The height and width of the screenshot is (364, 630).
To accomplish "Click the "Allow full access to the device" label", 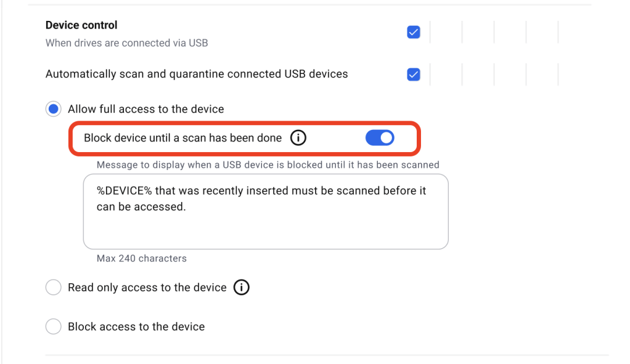I will pyautogui.click(x=146, y=109).
